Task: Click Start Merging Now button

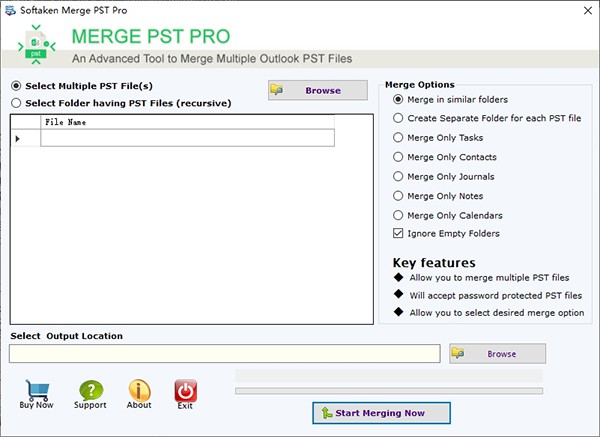Action: [381, 413]
